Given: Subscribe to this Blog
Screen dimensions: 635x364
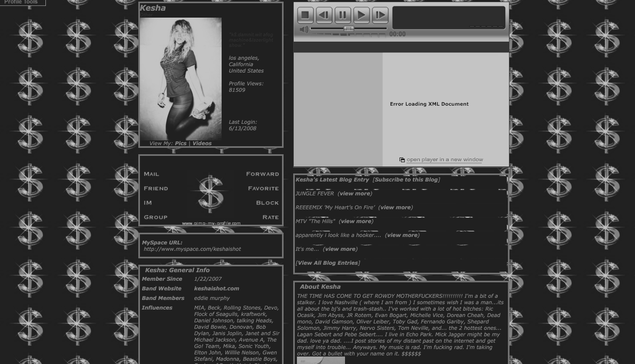Looking at the screenshot, I should 406,180.
